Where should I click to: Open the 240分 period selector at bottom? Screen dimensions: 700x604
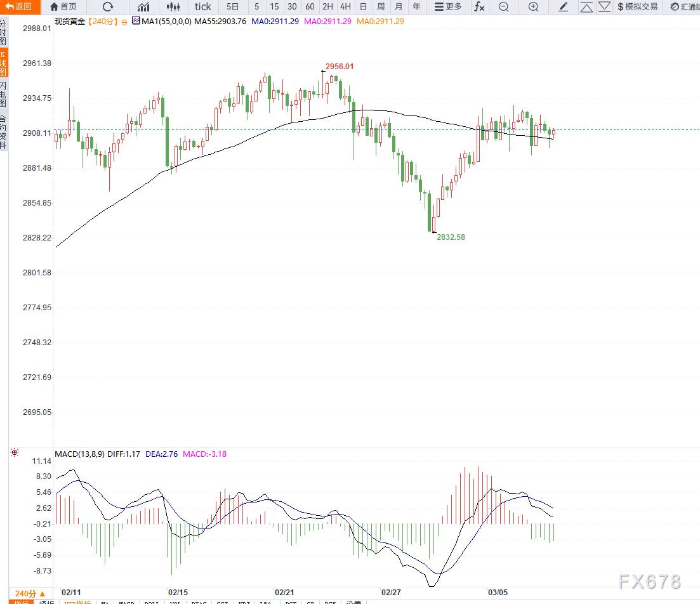coord(30,593)
